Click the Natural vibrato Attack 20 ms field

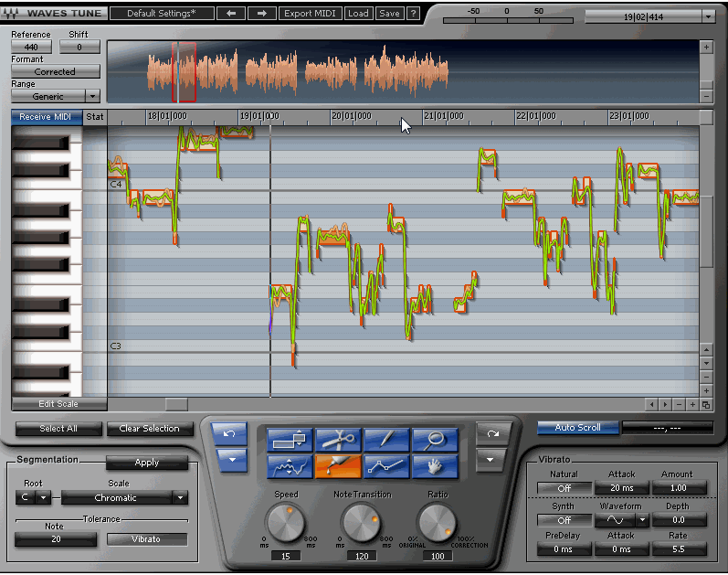[x=622, y=487]
